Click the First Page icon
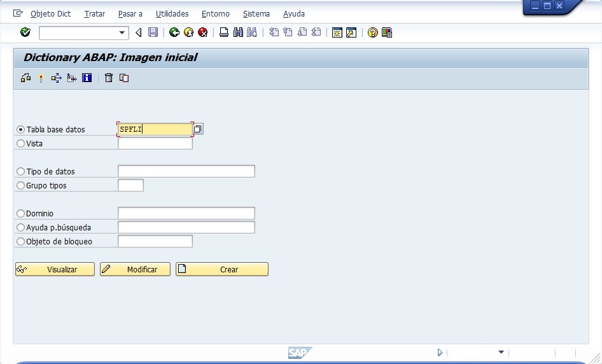The width and height of the screenshot is (602, 364). click(x=274, y=32)
